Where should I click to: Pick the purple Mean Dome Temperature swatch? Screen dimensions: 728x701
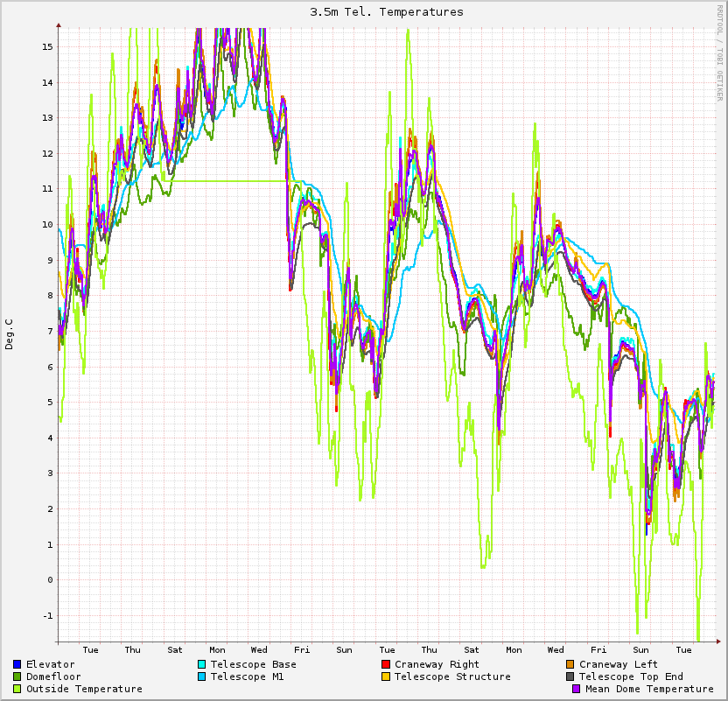click(577, 689)
